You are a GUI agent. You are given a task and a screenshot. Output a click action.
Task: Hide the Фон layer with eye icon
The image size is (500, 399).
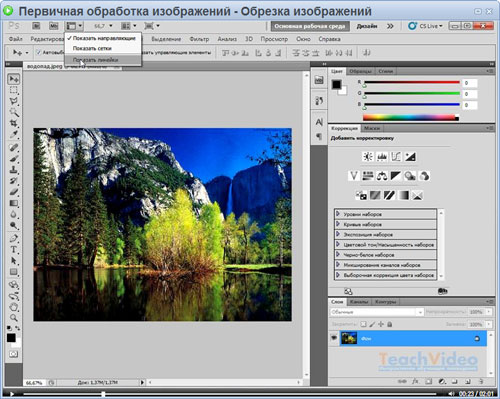coord(334,338)
